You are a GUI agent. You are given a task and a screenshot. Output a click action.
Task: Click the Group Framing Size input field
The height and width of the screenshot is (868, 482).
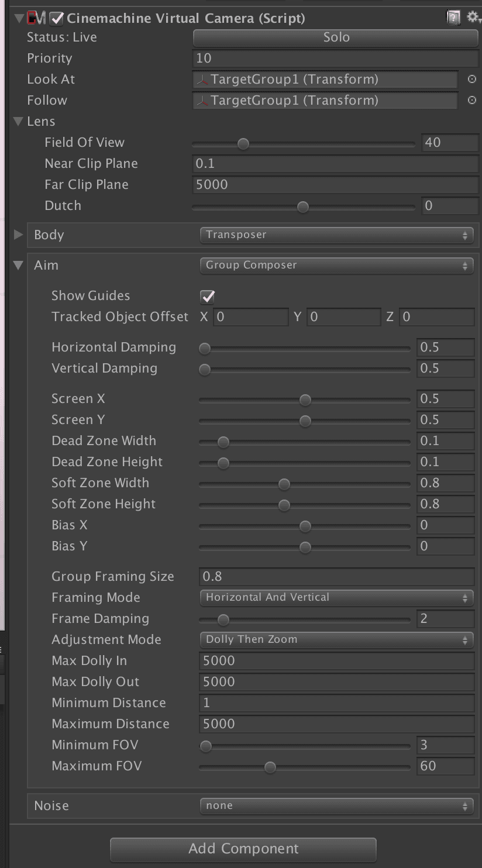click(x=336, y=577)
